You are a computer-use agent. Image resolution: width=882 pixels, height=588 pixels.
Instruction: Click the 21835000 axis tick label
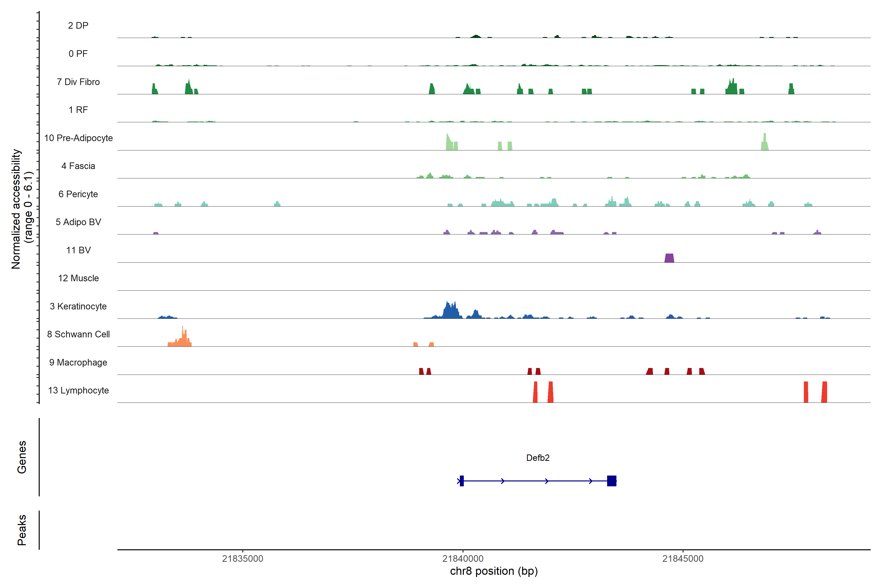coord(242,558)
